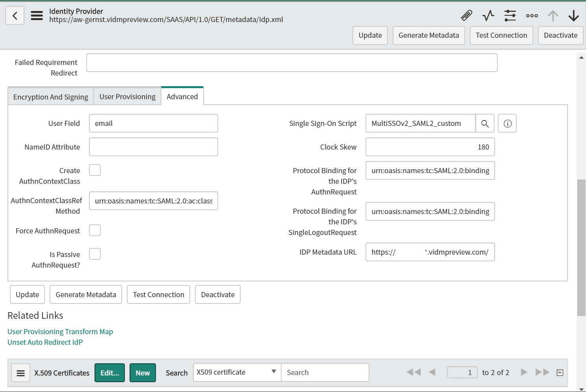Collapse the X.509 Certificates related list

[x=560, y=373]
